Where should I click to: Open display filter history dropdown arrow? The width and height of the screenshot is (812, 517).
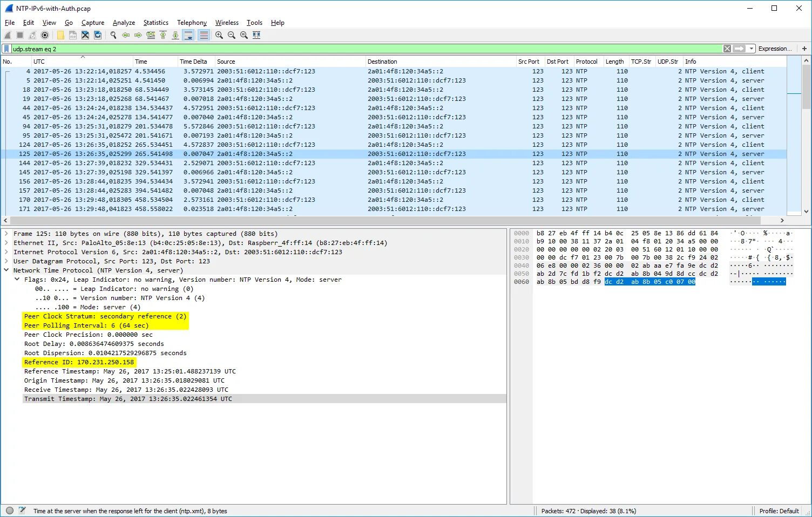(751, 49)
